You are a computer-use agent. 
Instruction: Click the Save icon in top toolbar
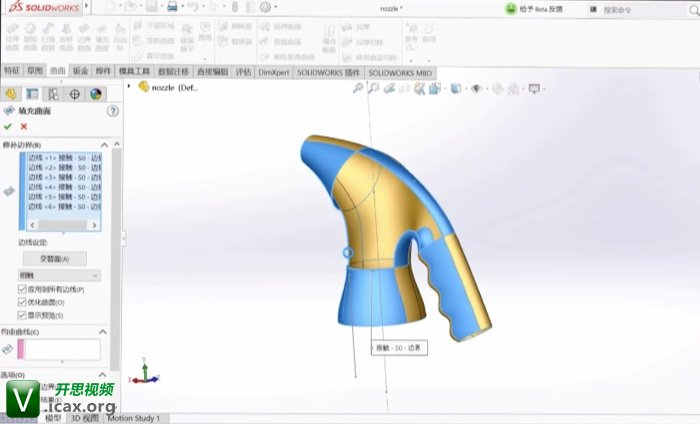(152, 7)
